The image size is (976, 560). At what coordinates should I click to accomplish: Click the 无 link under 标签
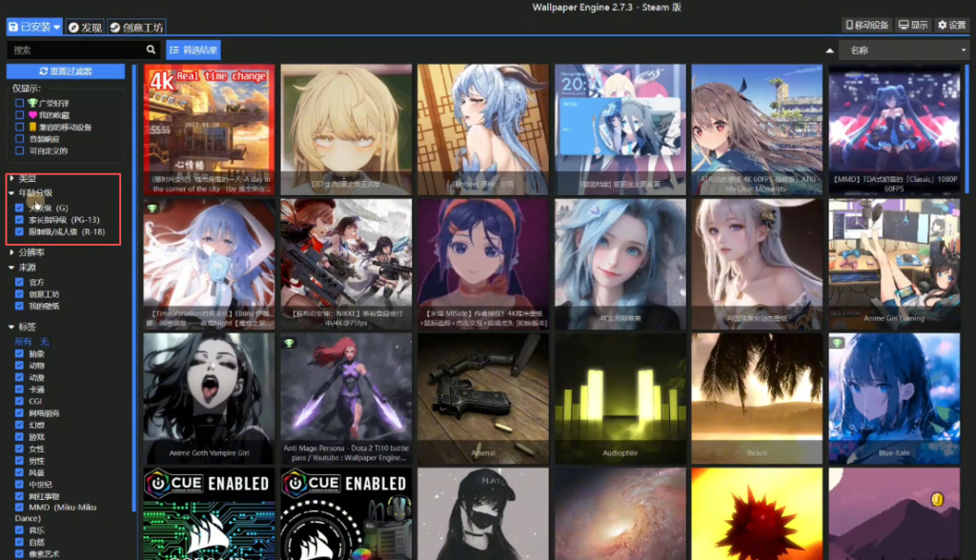[x=44, y=340]
